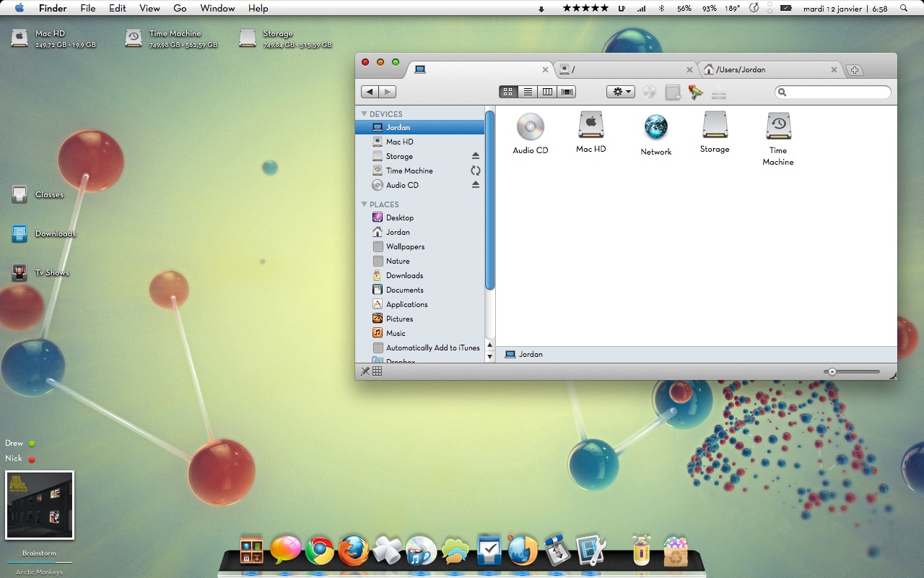Open the Help menu
Image resolution: width=924 pixels, height=578 pixels.
tap(258, 9)
